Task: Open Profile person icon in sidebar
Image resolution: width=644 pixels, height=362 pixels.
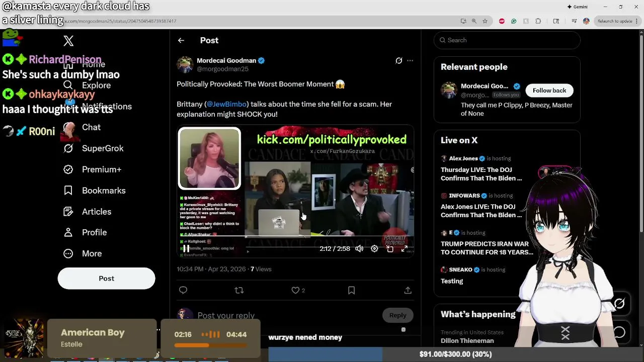Action: point(68,232)
